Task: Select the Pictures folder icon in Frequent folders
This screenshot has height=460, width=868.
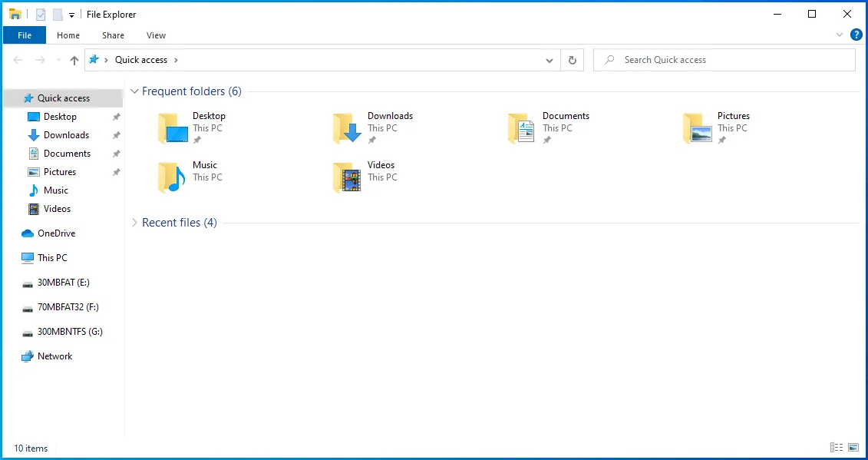Action: [697, 128]
